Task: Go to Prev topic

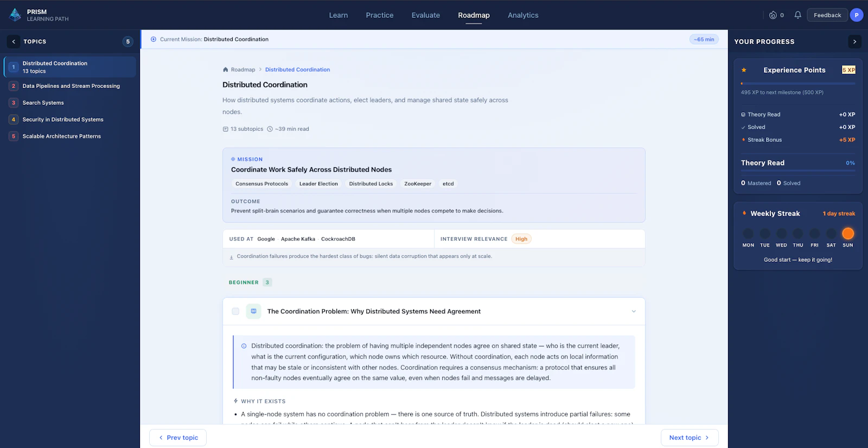Action: point(178,438)
